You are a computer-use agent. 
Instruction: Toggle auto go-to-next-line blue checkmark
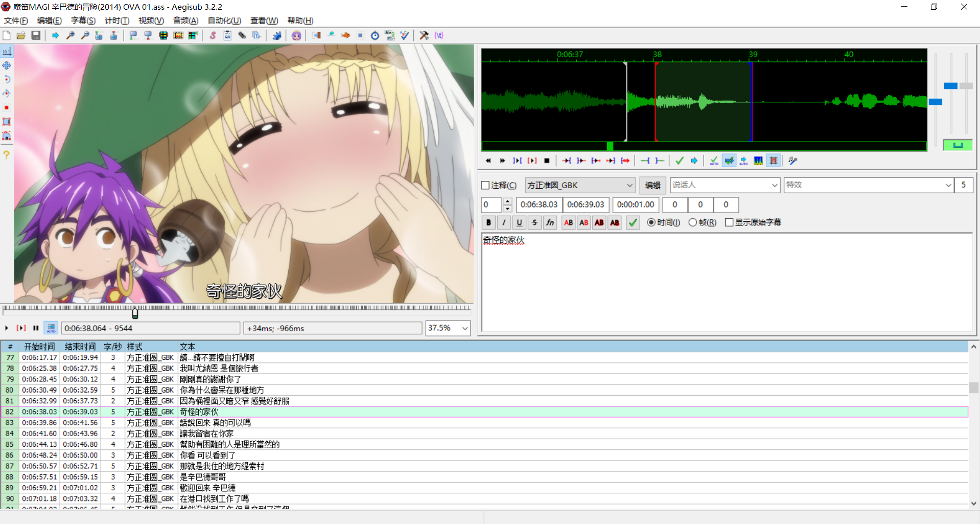729,161
